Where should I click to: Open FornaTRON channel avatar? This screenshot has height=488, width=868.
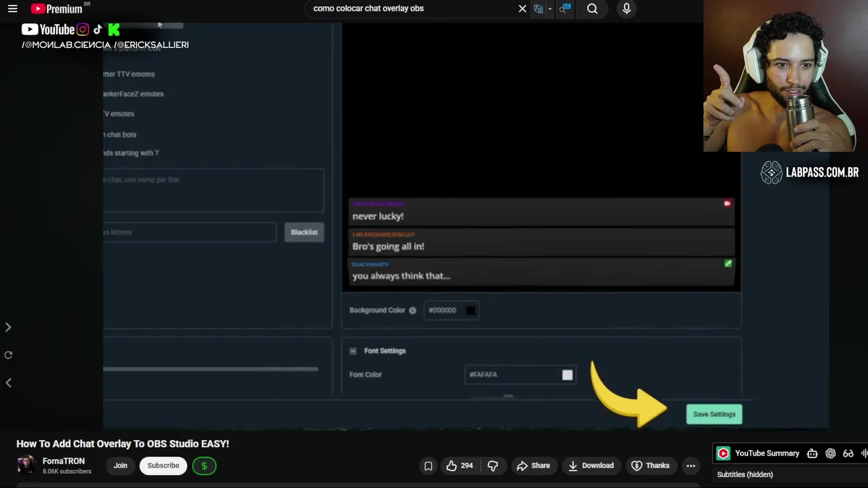[x=26, y=466]
